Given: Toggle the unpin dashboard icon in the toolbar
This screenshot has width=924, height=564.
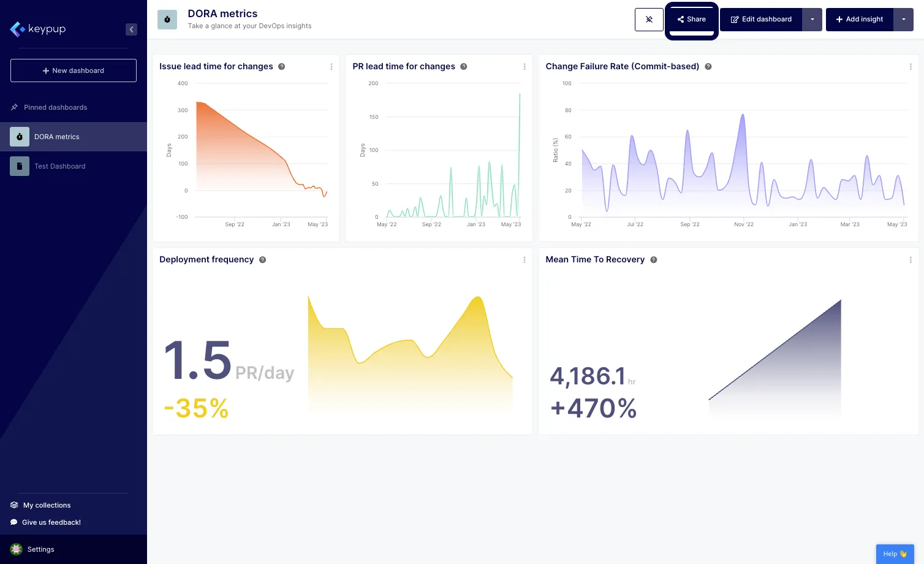Looking at the screenshot, I should (649, 19).
